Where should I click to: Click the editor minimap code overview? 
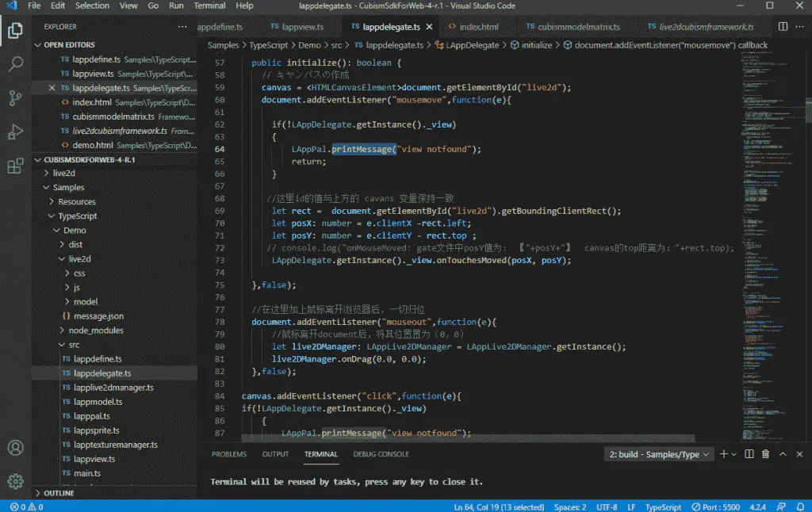pos(772,247)
